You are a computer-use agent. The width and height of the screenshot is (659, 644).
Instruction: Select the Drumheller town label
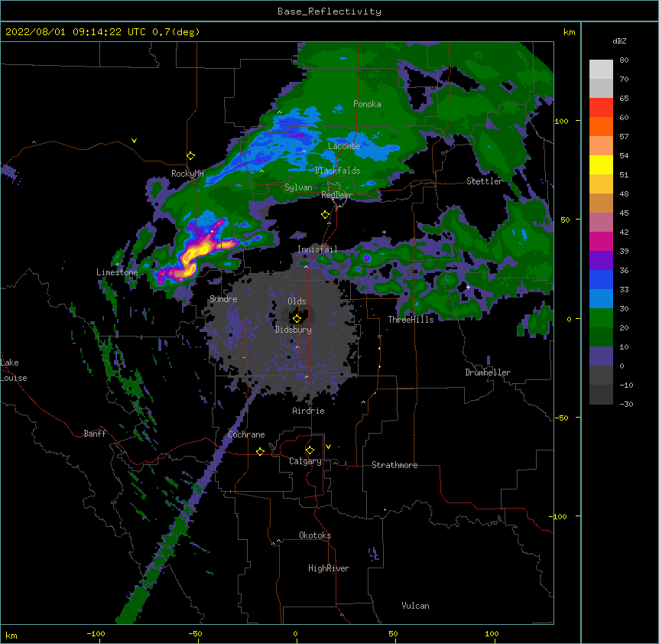coord(488,372)
